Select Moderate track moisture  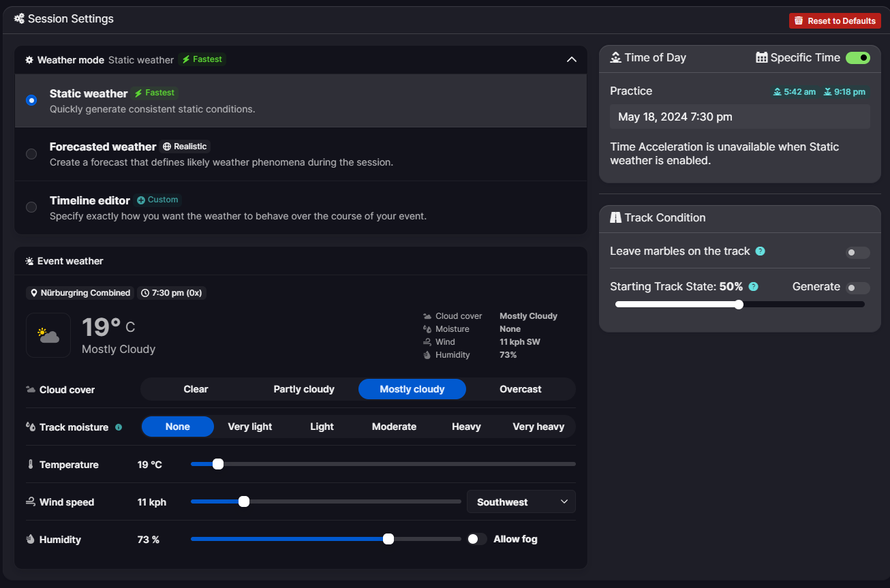394,427
